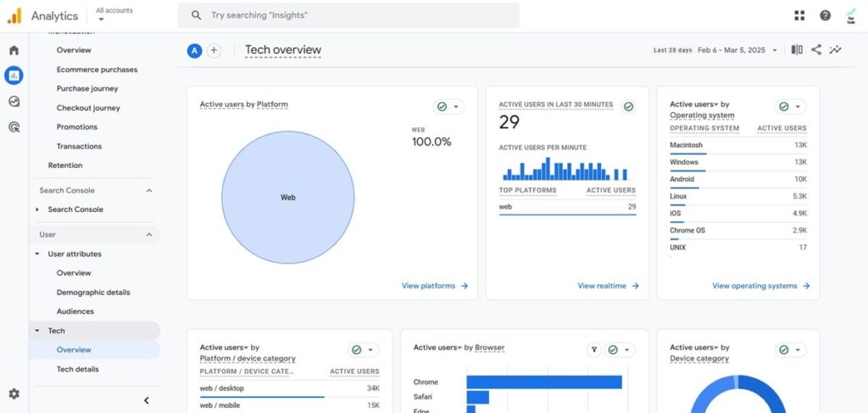The image size is (868, 413).
Task: Click View realtime link
Action: 609,286
